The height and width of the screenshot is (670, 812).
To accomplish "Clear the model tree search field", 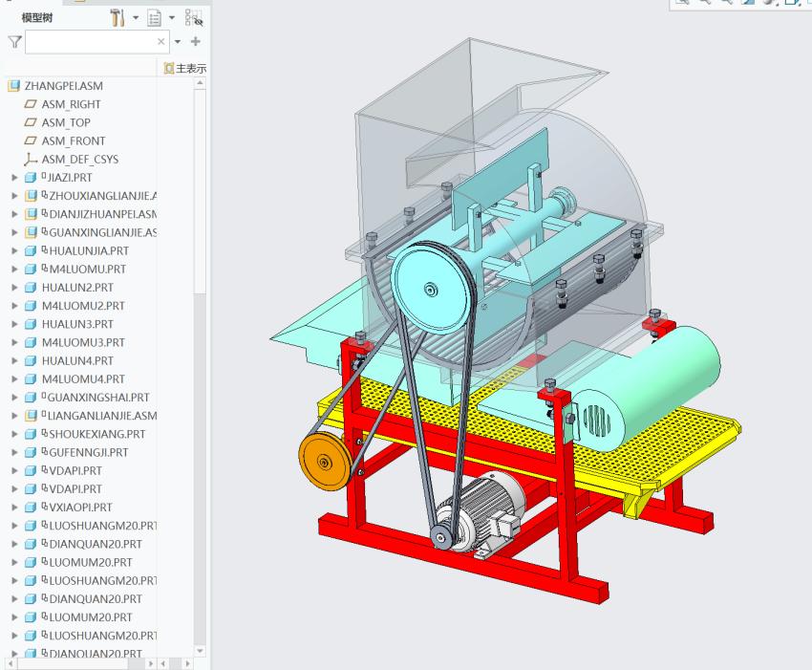I will [160, 42].
